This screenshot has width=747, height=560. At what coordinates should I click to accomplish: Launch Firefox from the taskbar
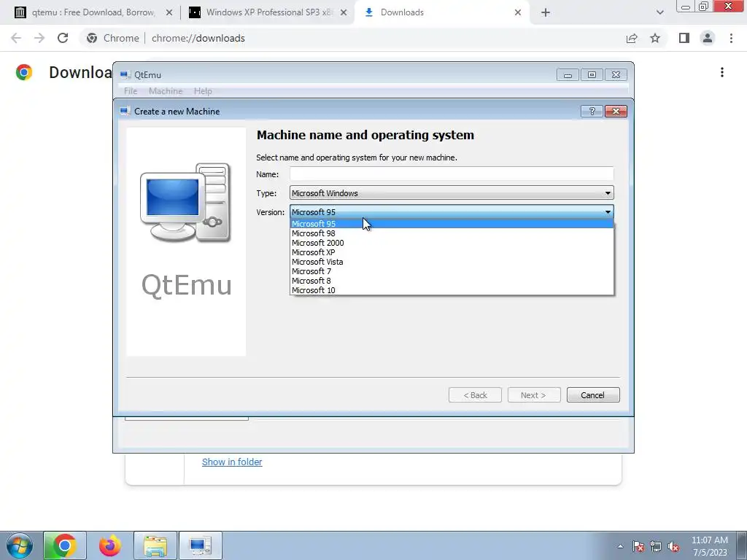click(110, 545)
